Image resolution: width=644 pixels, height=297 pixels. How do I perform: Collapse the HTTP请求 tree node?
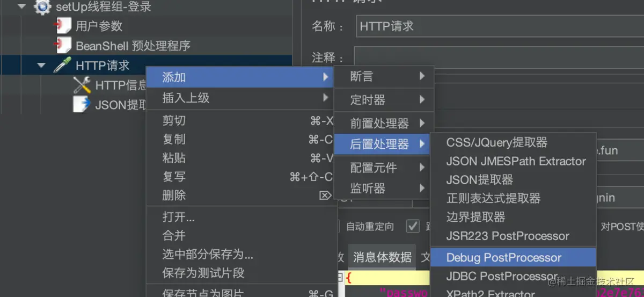click(x=41, y=66)
